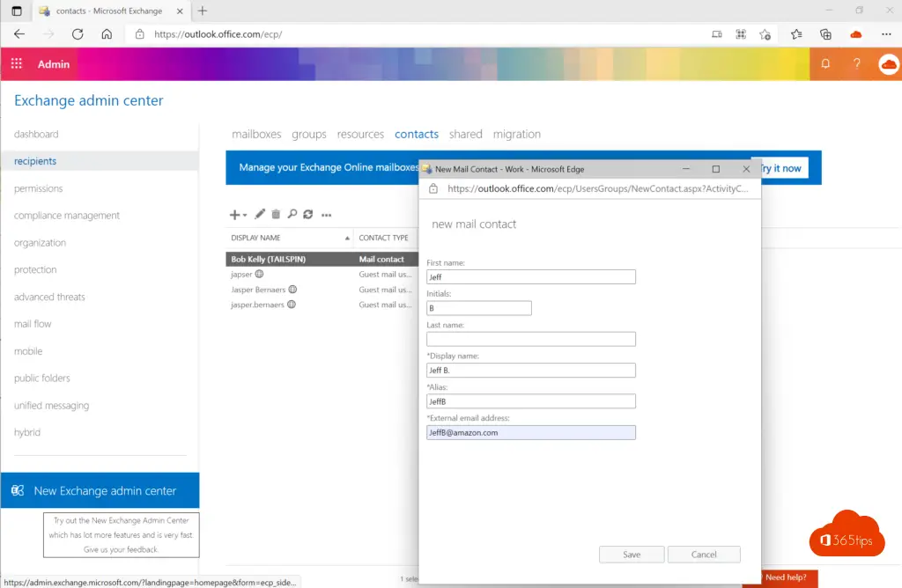Open mobile in the left navigation
The image size is (902, 588).
click(28, 350)
